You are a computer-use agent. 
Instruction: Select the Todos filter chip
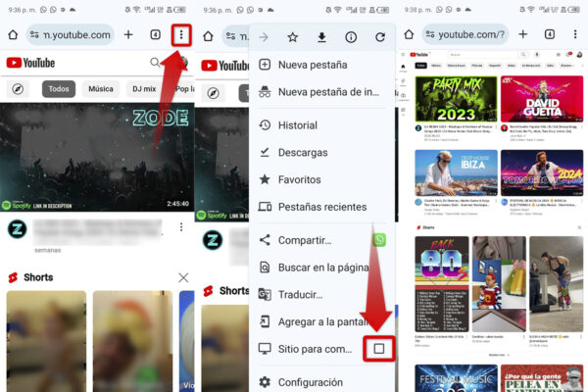59,89
